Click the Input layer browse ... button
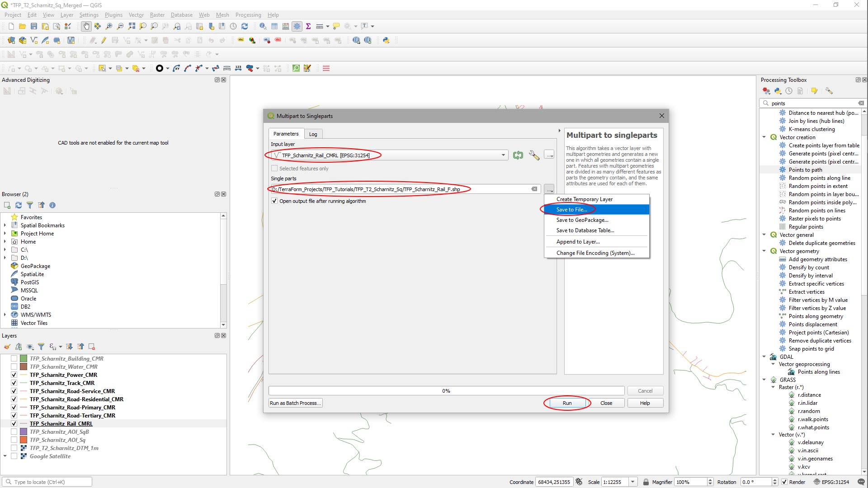This screenshot has height=488, width=868. pyautogui.click(x=549, y=155)
